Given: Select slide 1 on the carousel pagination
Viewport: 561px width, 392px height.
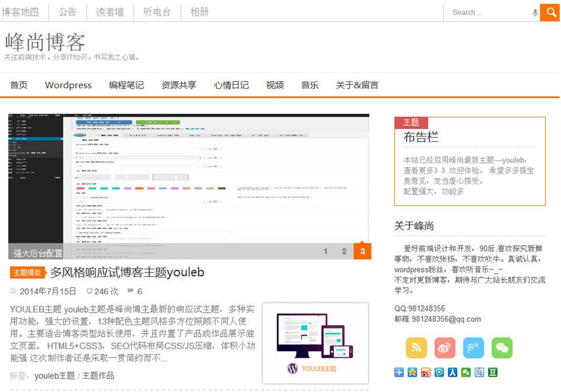Looking at the screenshot, I should click(x=326, y=250).
